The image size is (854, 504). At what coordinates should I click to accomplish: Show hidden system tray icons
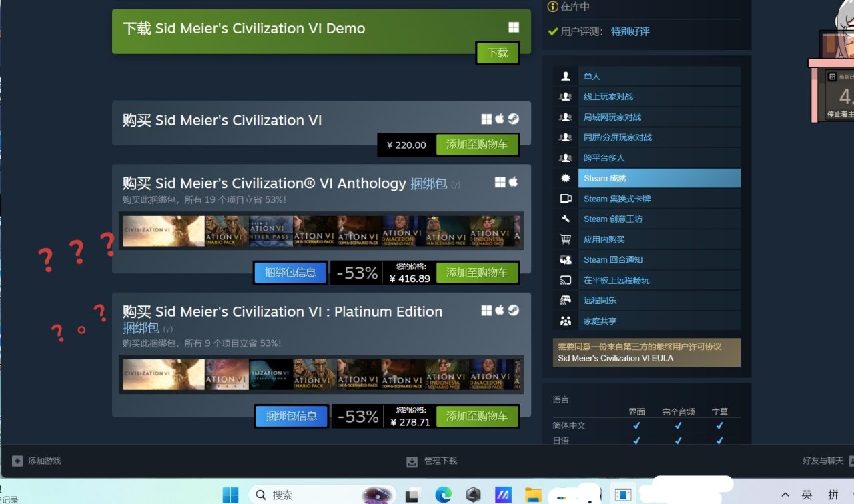point(785,495)
